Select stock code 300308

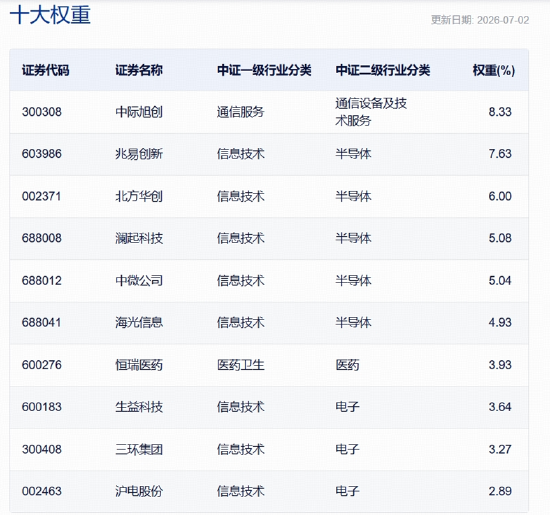click(42, 112)
